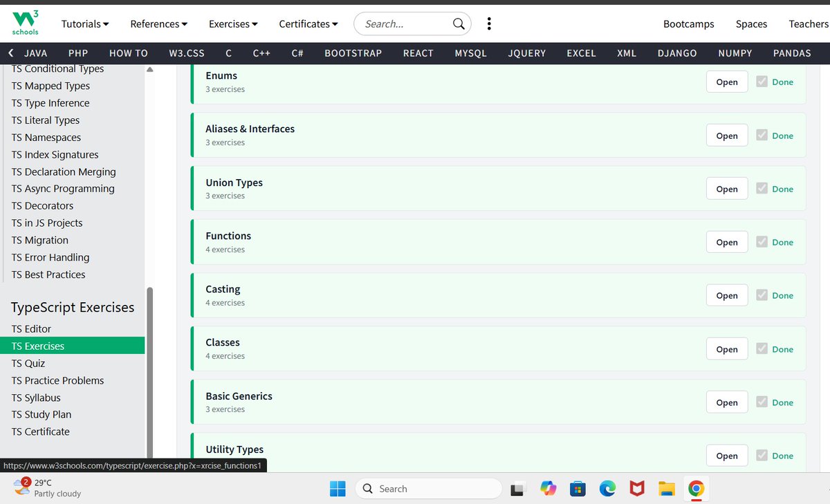Open File Explorer from the taskbar
The image size is (830, 504).
click(666, 489)
